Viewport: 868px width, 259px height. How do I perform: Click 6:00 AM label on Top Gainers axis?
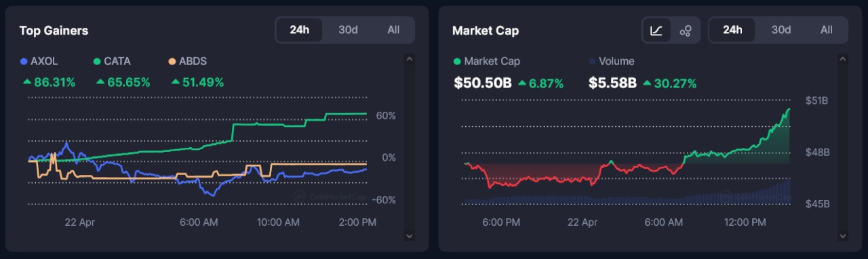[x=199, y=222]
